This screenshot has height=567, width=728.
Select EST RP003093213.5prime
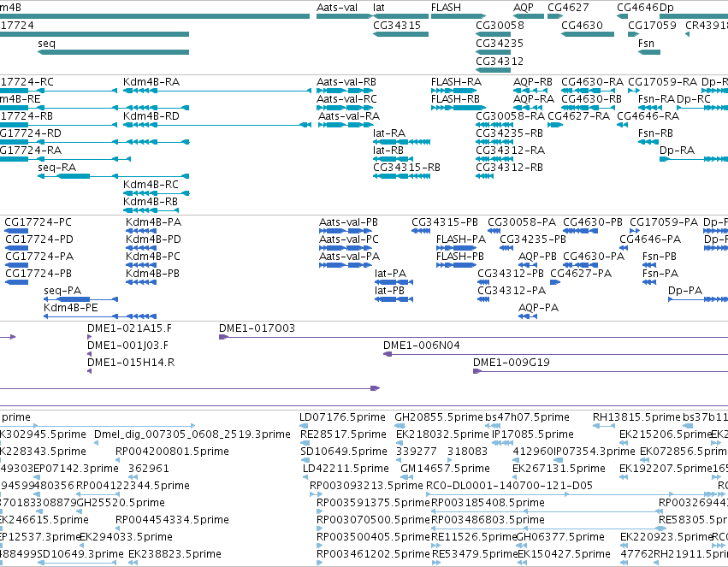[366, 486]
